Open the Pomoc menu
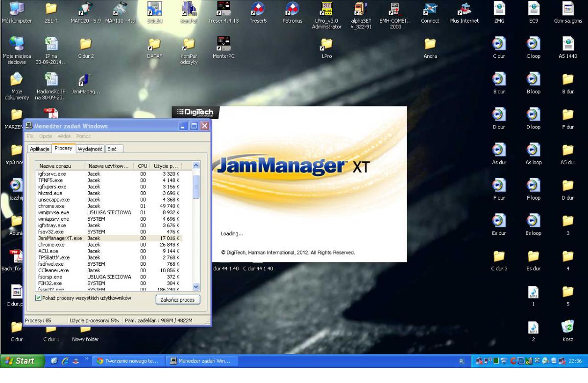Image resolution: width=588 pixels, height=383 pixels. [x=83, y=136]
